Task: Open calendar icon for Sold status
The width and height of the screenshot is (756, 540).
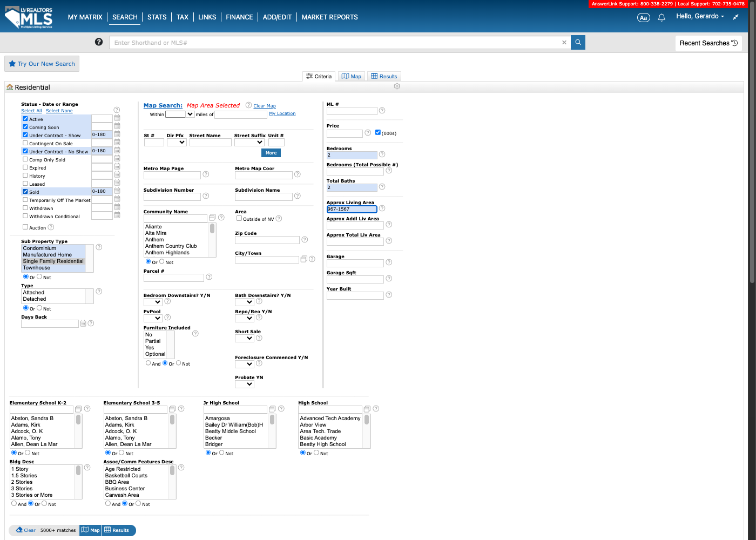Action: tap(117, 191)
